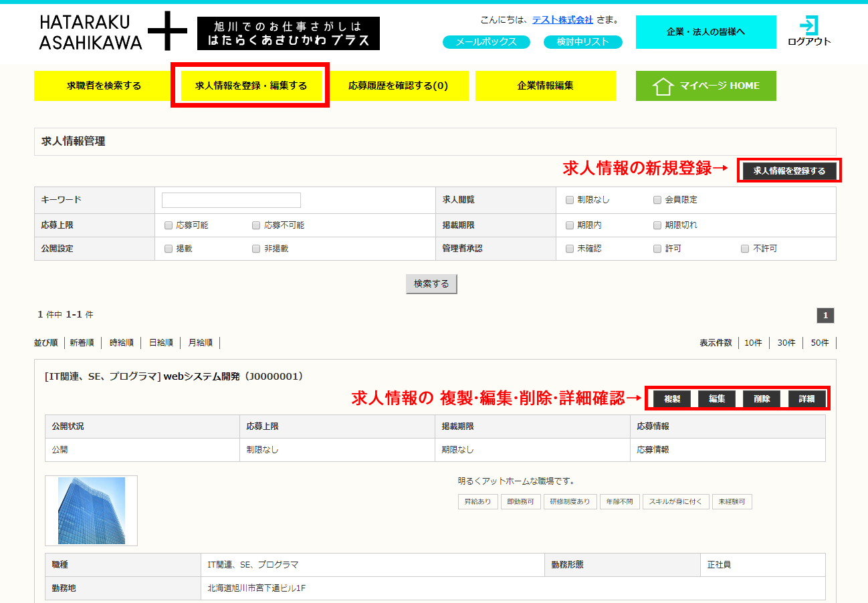Check the 会員限定 checkbox
Screen dimensions: 868x603
pos(657,199)
